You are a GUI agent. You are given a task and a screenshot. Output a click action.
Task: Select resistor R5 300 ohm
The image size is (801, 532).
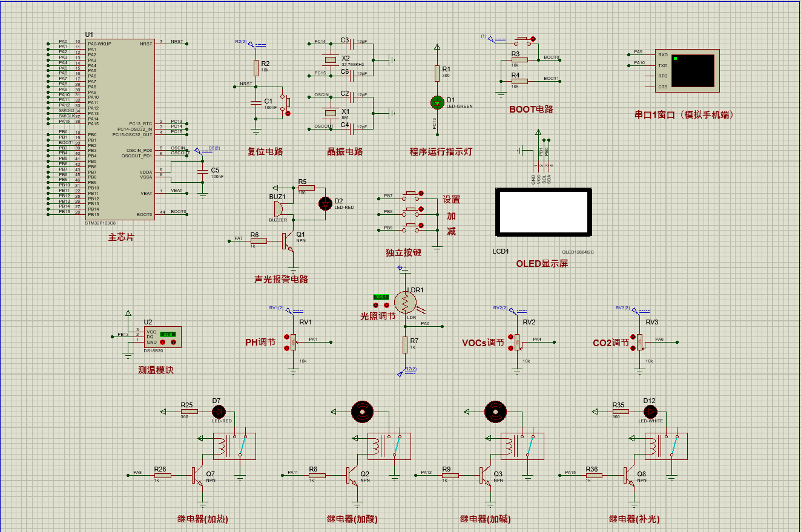(x=306, y=188)
